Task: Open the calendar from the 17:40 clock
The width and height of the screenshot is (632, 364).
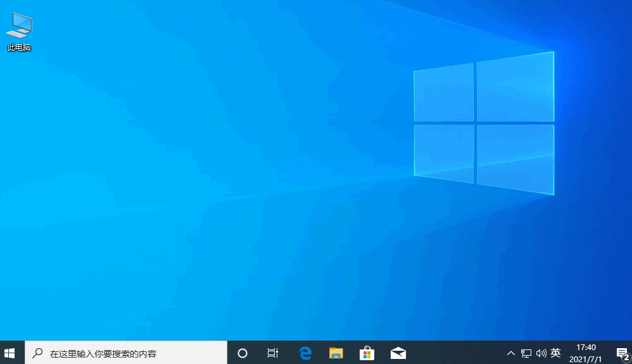Action: point(586,348)
